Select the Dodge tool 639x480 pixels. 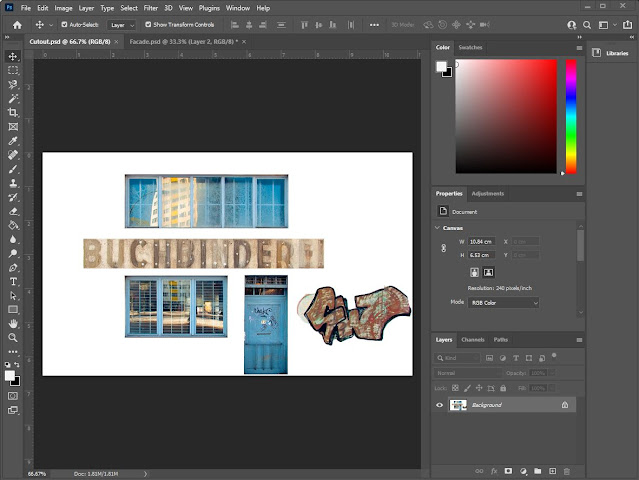tap(13, 253)
